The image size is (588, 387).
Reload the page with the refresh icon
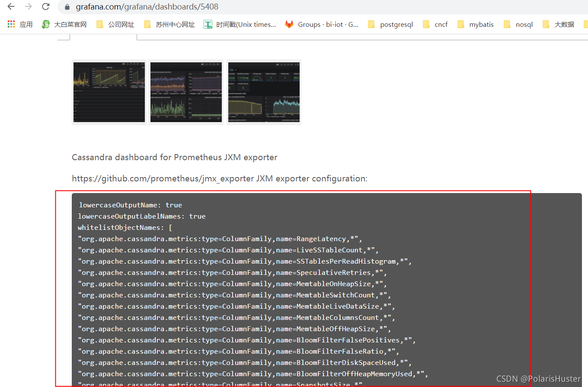coord(45,6)
